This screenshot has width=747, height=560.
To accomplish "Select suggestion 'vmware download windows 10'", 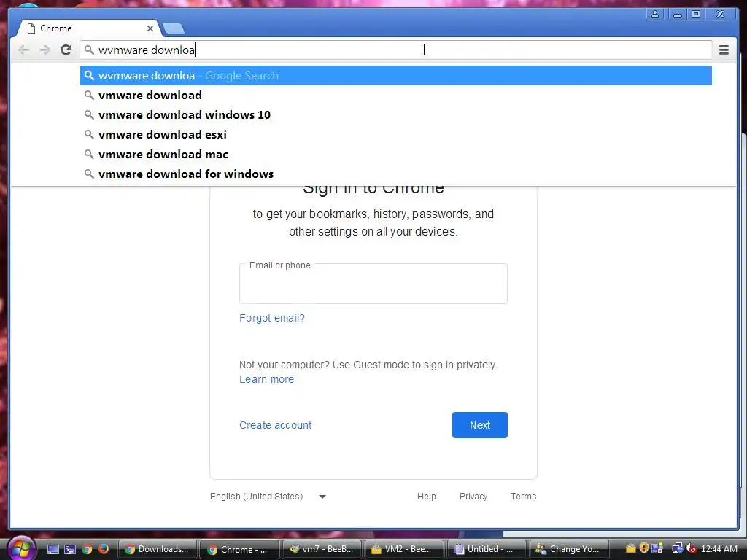I will (396, 114).
